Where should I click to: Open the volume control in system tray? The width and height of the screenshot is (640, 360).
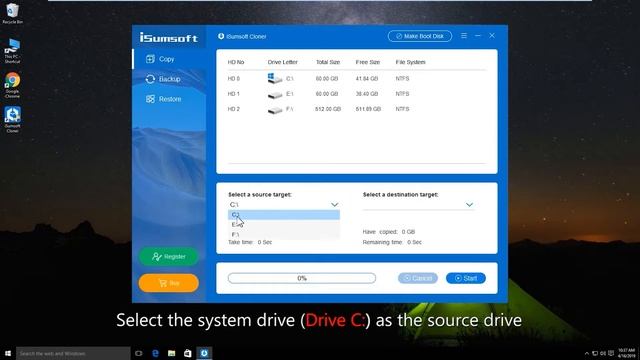603,353
